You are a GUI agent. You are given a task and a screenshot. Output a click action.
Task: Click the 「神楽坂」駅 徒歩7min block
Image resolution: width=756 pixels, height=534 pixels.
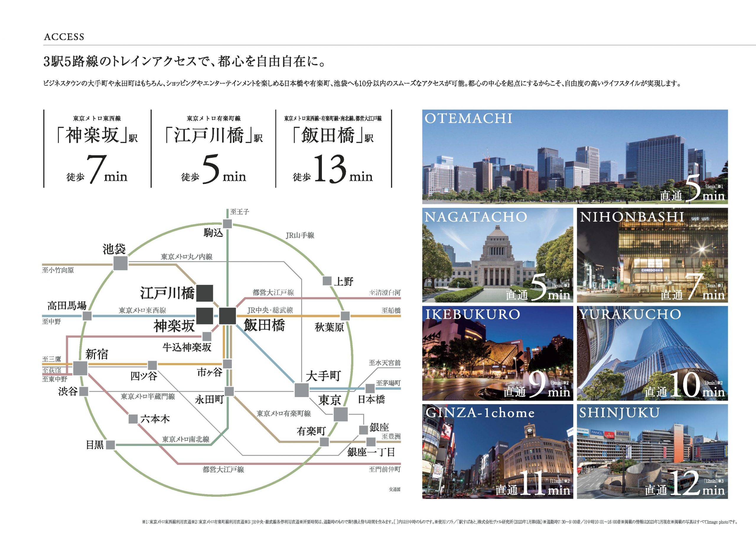[x=97, y=149]
